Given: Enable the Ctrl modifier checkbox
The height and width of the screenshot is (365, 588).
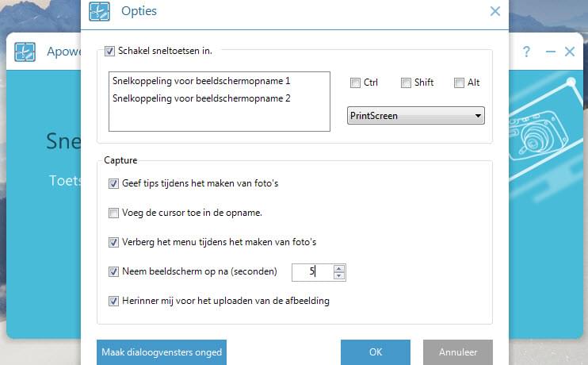Looking at the screenshot, I should tap(355, 83).
